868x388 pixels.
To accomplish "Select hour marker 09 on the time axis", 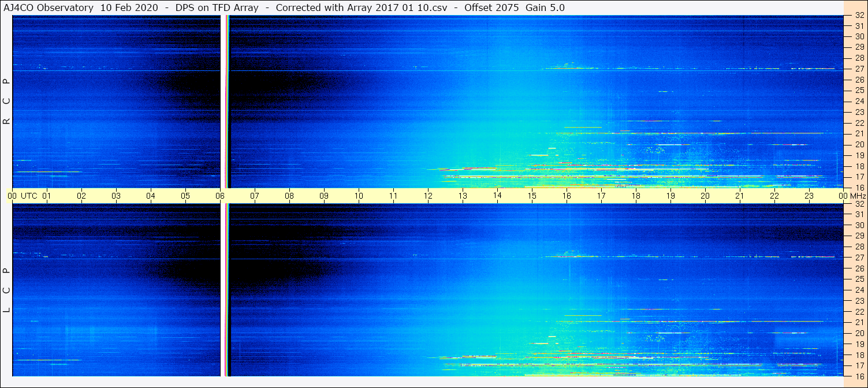I will click(x=324, y=196).
